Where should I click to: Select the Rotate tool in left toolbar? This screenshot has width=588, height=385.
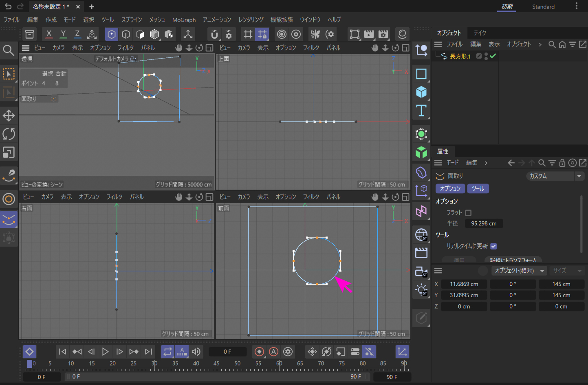click(9, 134)
